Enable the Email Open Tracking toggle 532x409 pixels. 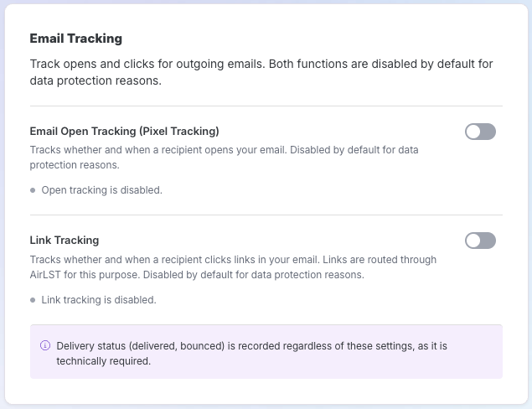tap(480, 132)
